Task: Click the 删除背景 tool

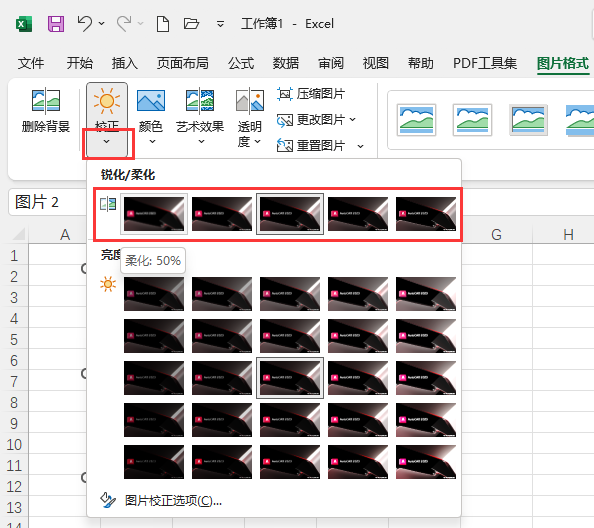Action: pyautogui.click(x=46, y=110)
